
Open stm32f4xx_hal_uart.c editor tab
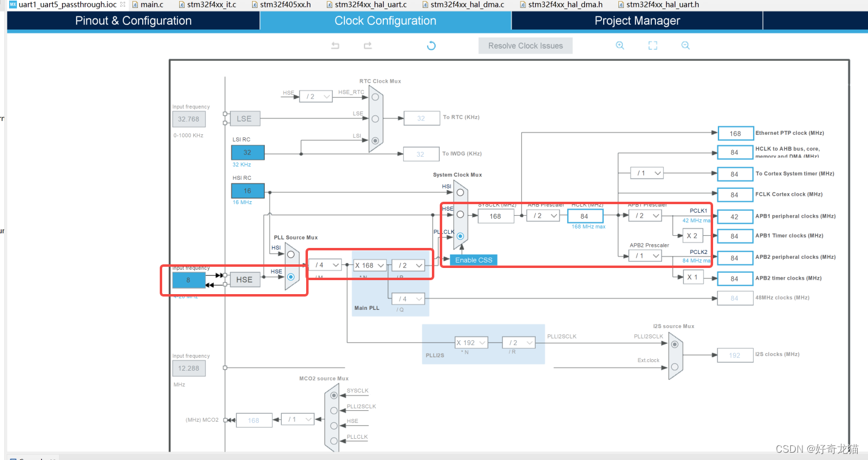click(x=366, y=4)
